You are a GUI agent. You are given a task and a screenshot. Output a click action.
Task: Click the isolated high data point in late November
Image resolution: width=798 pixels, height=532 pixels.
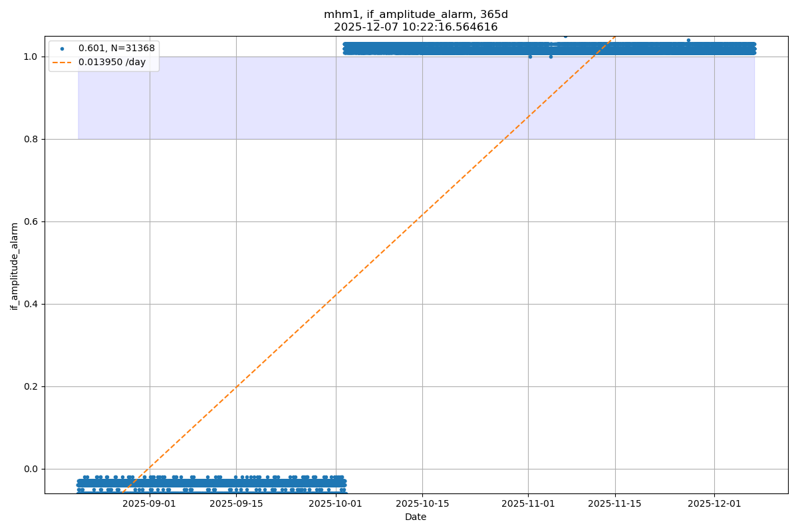(688, 40)
